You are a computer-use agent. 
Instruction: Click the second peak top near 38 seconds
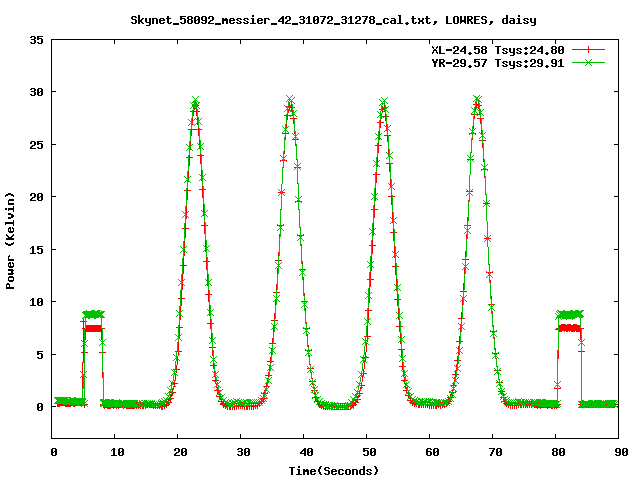click(290, 101)
